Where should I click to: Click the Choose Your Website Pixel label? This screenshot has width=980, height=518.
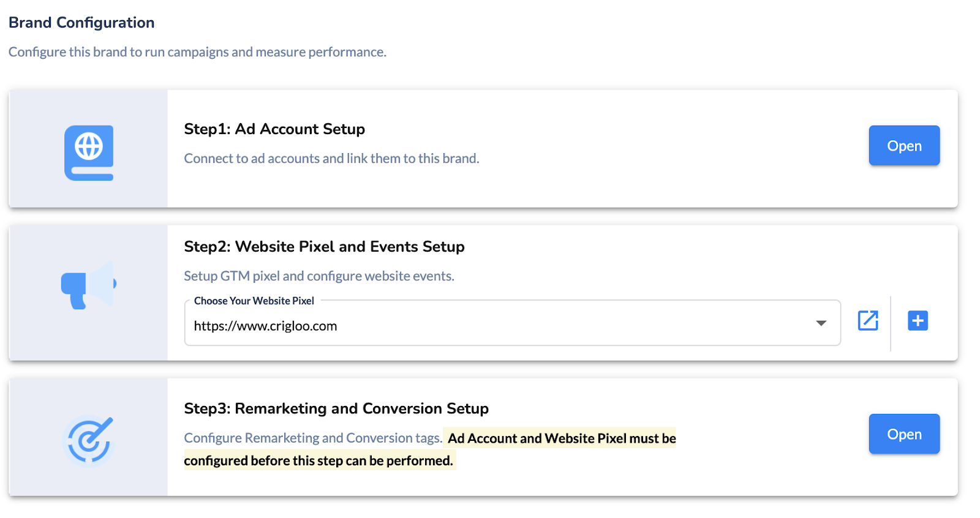coord(254,301)
